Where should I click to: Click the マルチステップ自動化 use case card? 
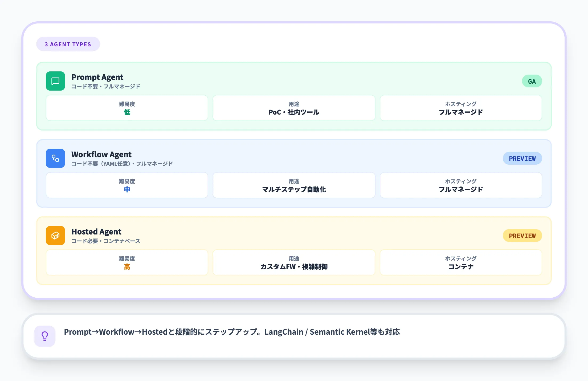coord(294,185)
